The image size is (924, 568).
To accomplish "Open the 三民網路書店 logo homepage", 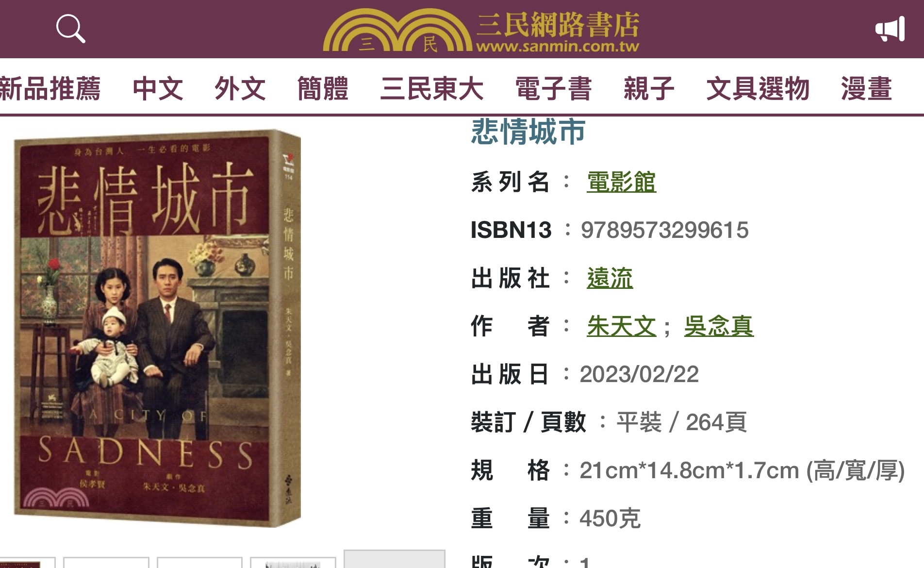I will [481, 30].
